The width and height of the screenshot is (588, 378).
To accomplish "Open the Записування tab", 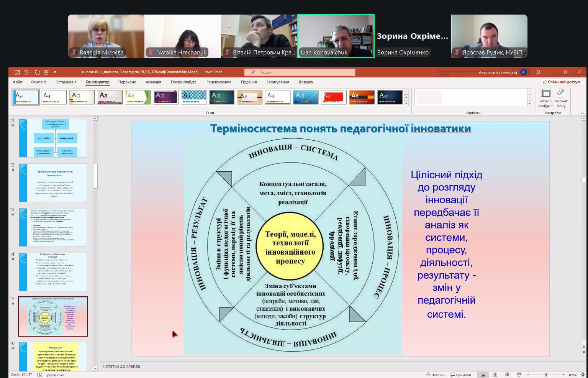I will click(278, 82).
